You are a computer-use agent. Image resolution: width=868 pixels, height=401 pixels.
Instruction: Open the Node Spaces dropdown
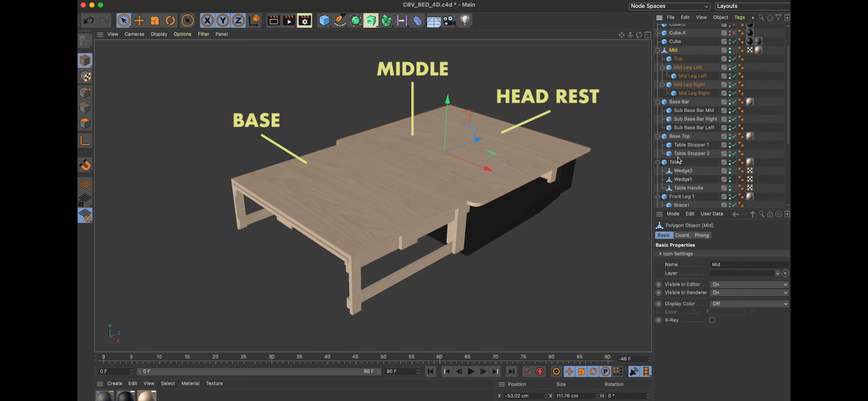[670, 6]
